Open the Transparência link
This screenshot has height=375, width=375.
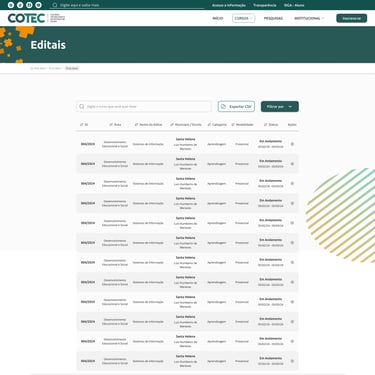(x=265, y=5)
